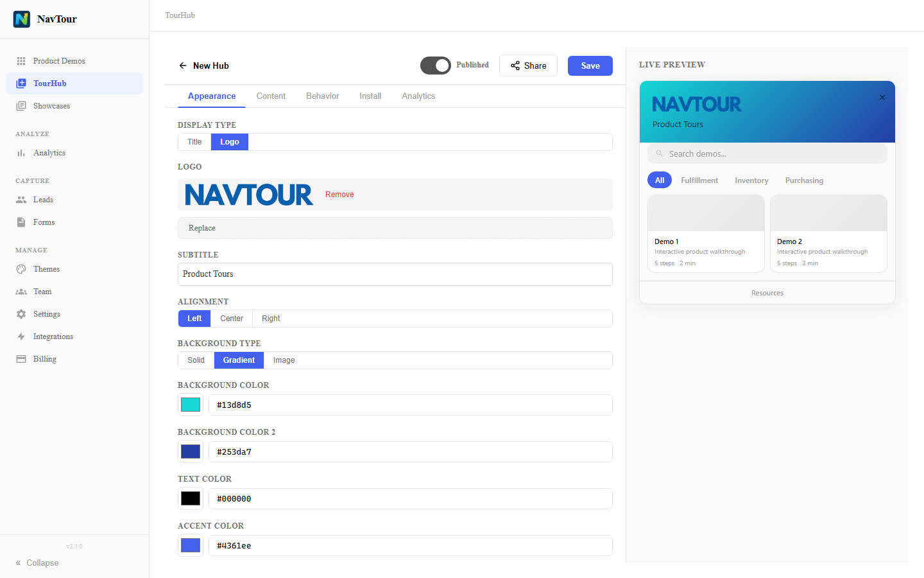Set alignment to Right
This screenshot has height=578, width=924.
click(271, 319)
